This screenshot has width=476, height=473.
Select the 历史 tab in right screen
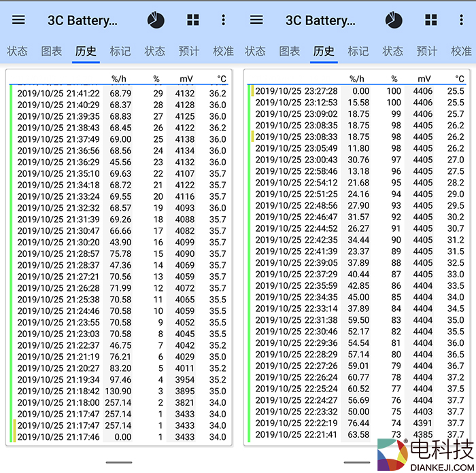tap(324, 51)
